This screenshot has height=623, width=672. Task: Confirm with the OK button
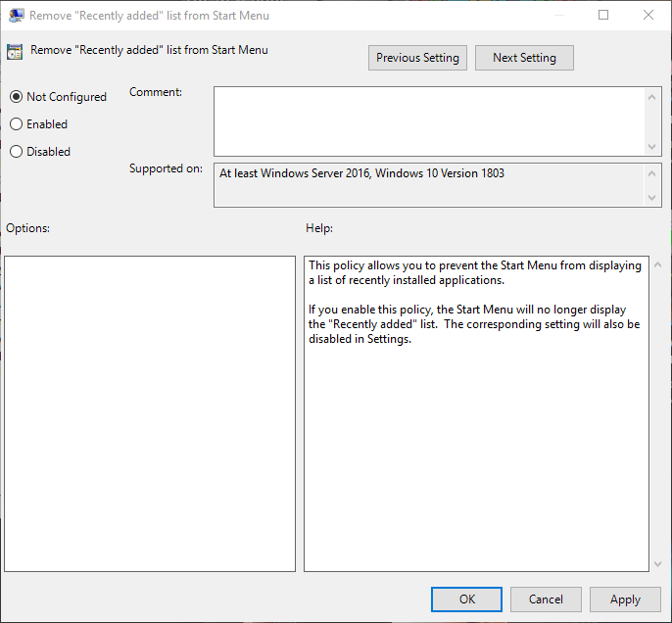[x=466, y=599]
